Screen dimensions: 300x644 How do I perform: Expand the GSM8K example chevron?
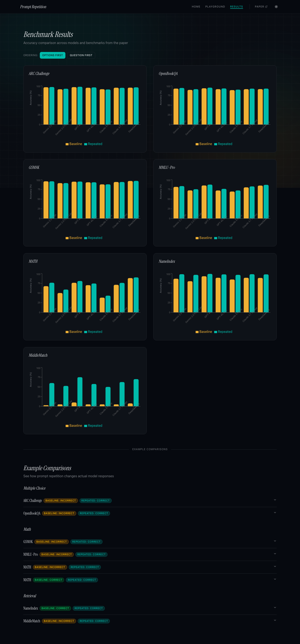click(275, 541)
